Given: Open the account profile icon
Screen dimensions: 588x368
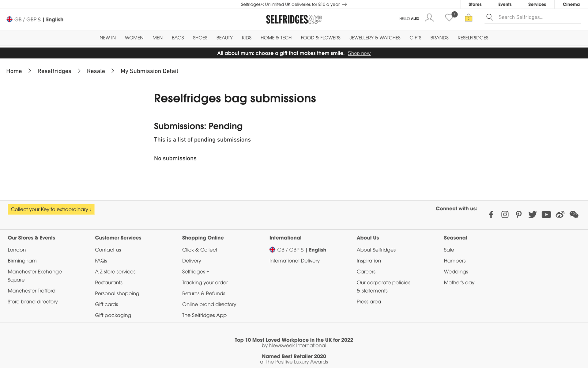Looking at the screenshot, I should pos(429,18).
